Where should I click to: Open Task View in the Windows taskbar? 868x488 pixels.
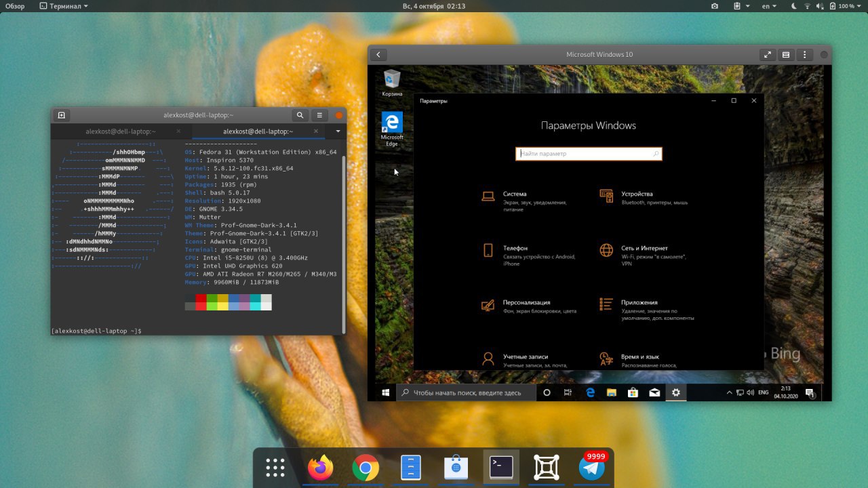(568, 392)
